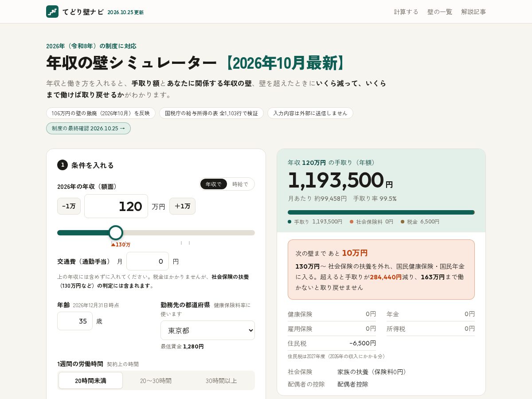Click the 国税庁の給与所得の表 badge
Viewport: 532px width, 399px height.
click(x=211, y=113)
